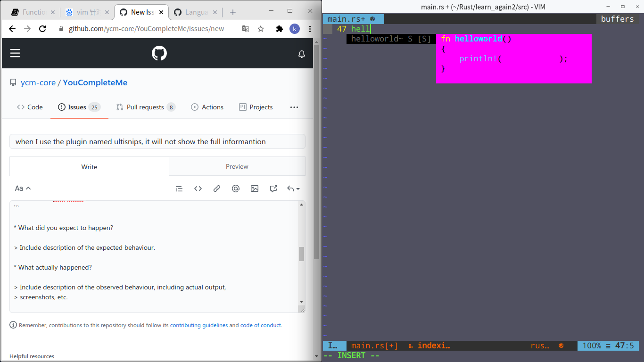Open the @mention icon
644x362 pixels.
tap(236, 188)
